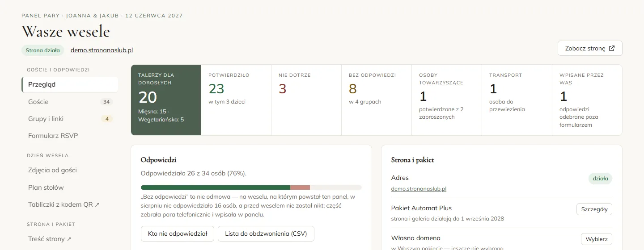The image size is (644, 250).
Task: Click the 34 badge next to Goście
Action: tap(106, 102)
